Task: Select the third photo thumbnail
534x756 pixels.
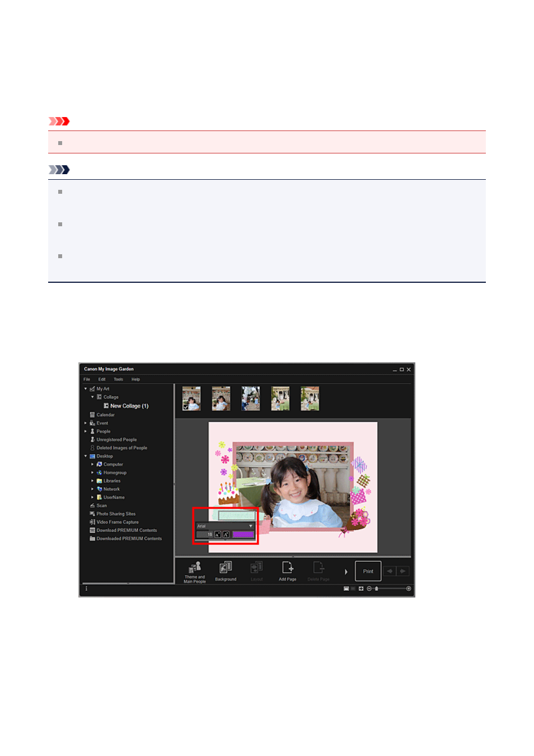Action: pos(251,399)
